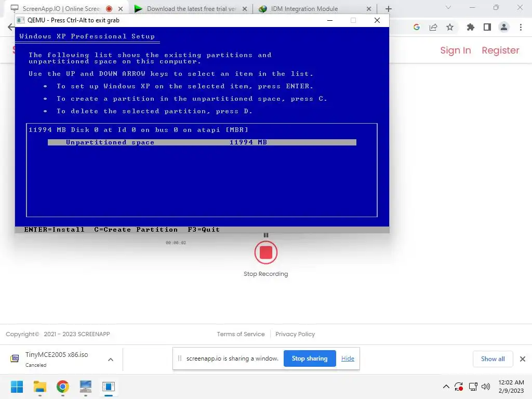532x399 pixels.
Task: Click the ENTER=Install status bar text
Action: click(54, 229)
